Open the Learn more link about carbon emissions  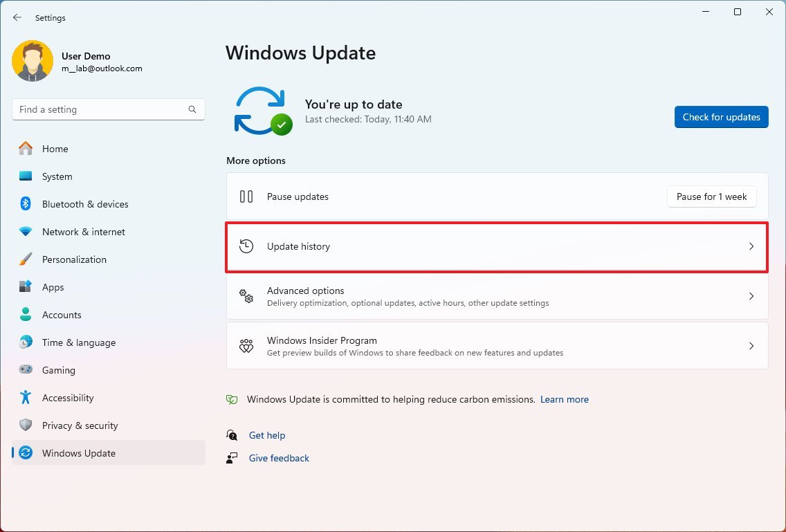pos(564,399)
